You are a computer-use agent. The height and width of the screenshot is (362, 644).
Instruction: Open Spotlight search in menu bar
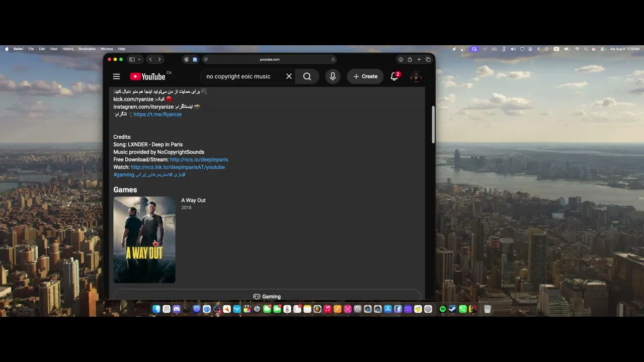coord(586,49)
